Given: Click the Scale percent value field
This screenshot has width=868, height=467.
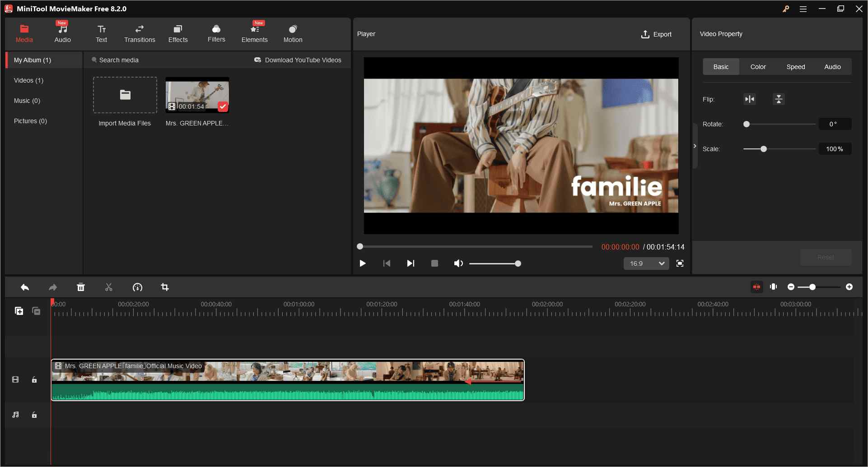Looking at the screenshot, I should [835, 149].
